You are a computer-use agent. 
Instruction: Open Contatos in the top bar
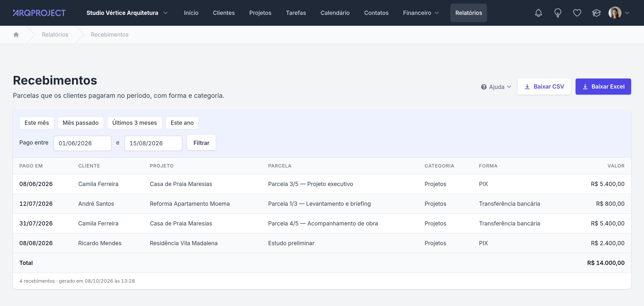376,13
